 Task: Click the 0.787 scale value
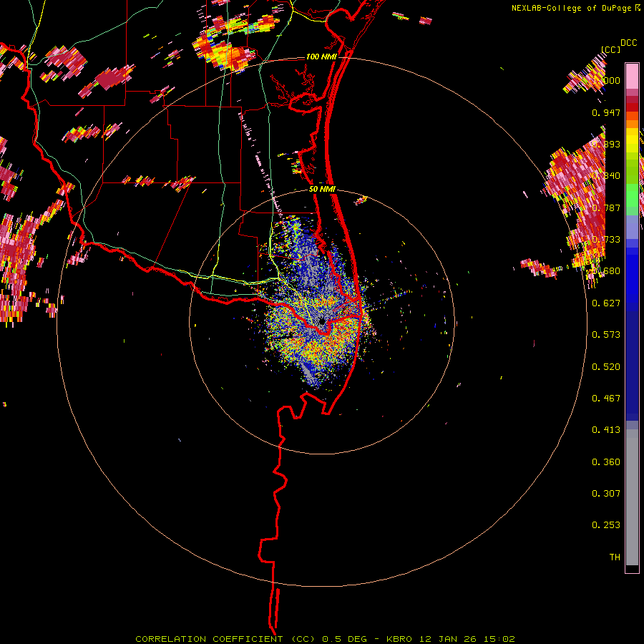606,208
